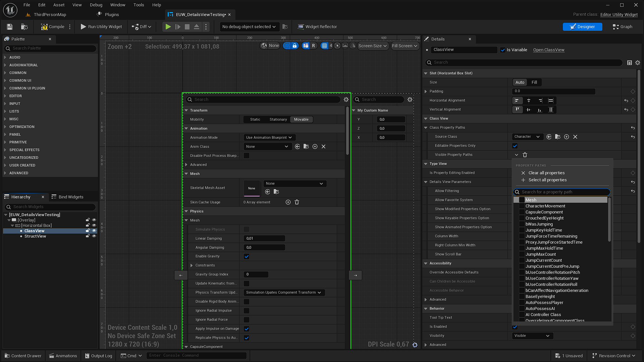Hide the StructView widget via eye icon
644x362 pixels.
point(94,236)
